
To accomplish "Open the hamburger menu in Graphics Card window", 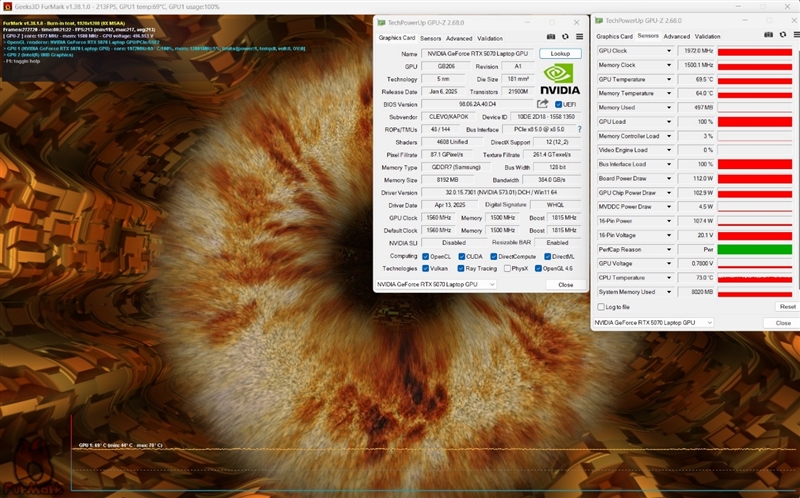I will click(579, 37).
